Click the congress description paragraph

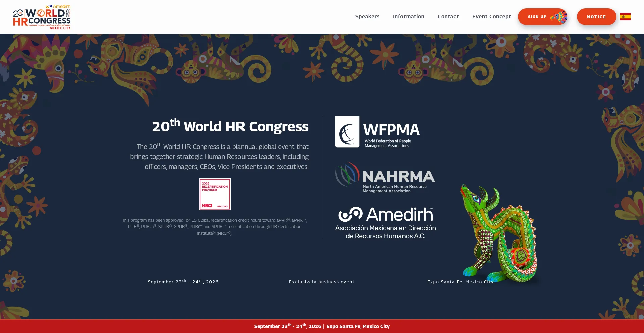pos(219,156)
